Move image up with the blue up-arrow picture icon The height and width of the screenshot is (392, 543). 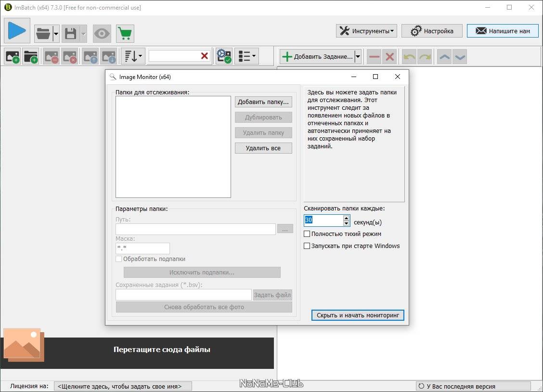(90, 56)
